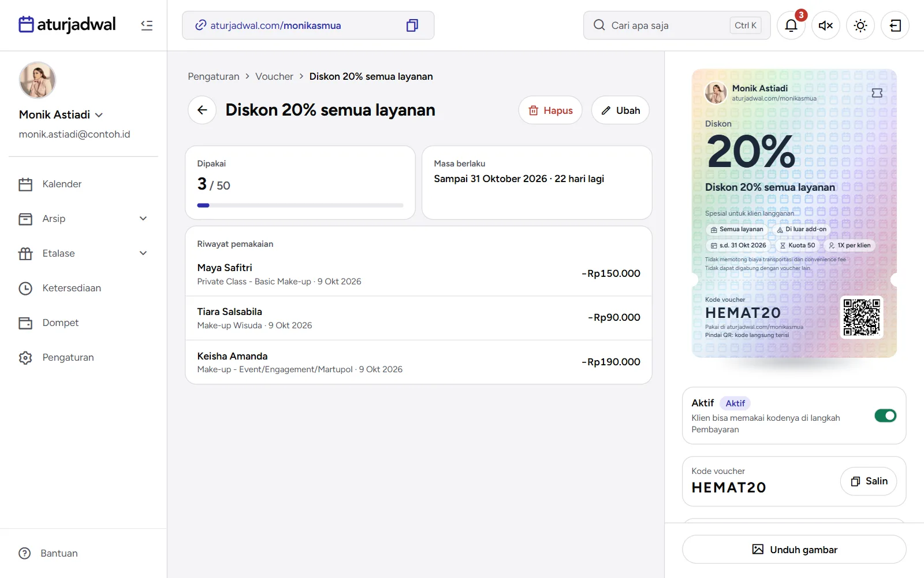924x578 pixels.
Task: Click the Semua layanan tag on the voucher
Action: (736, 229)
